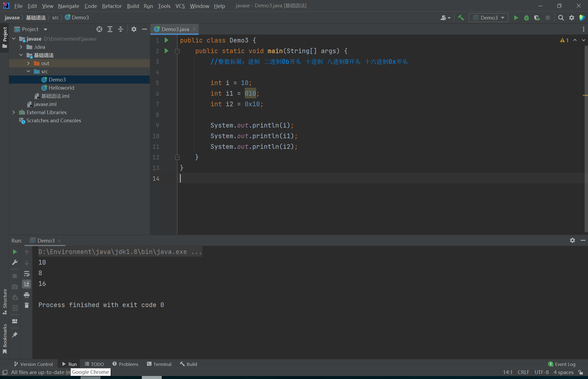Toggle read-only lock icon in status bar
The height and width of the screenshot is (379, 588).
581,372
